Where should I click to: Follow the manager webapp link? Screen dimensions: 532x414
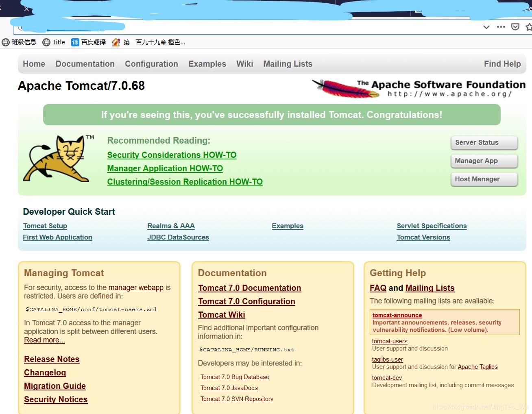[136, 288]
